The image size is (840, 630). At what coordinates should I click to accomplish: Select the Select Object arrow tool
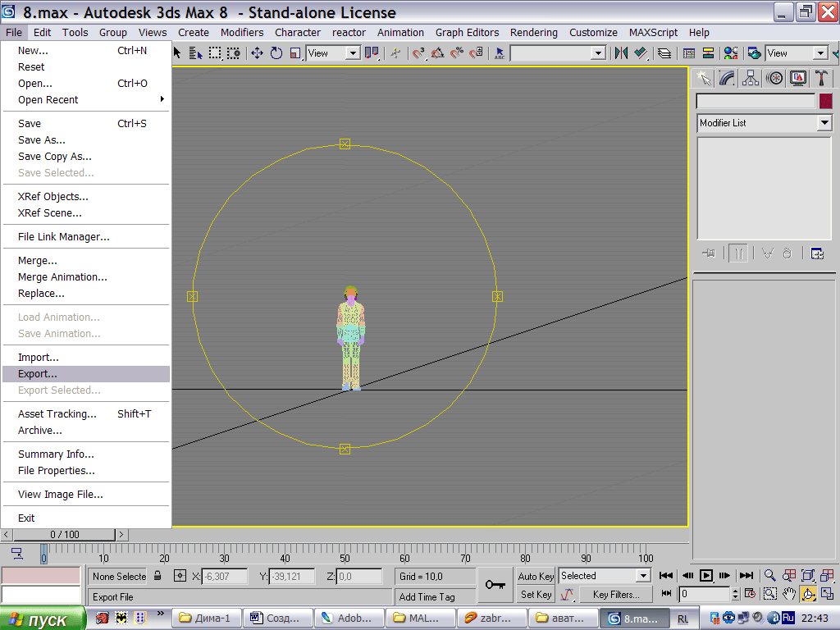177,53
